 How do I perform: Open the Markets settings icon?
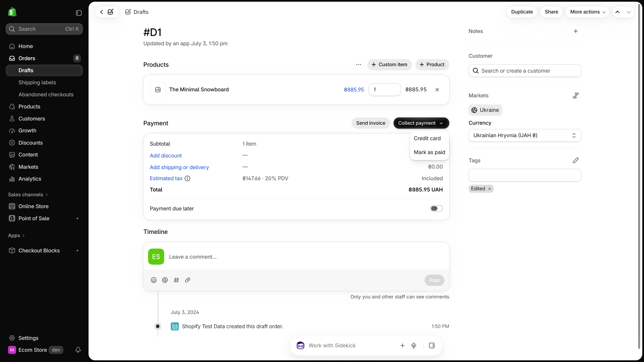tap(576, 96)
